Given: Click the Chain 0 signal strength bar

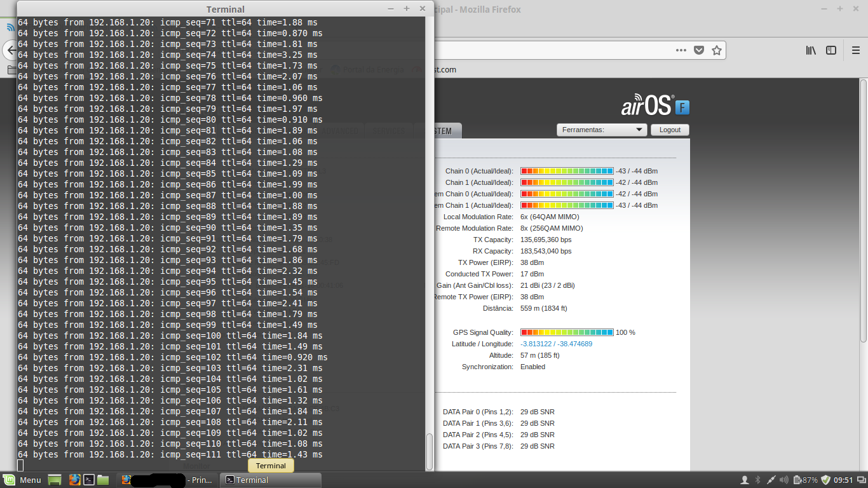Looking at the screenshot, I should (567, 171).
